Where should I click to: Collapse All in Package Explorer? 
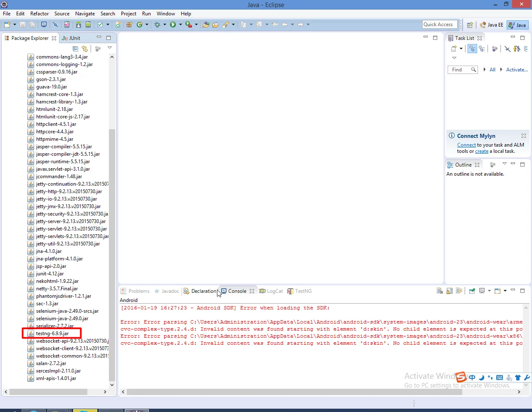(75, 49)
